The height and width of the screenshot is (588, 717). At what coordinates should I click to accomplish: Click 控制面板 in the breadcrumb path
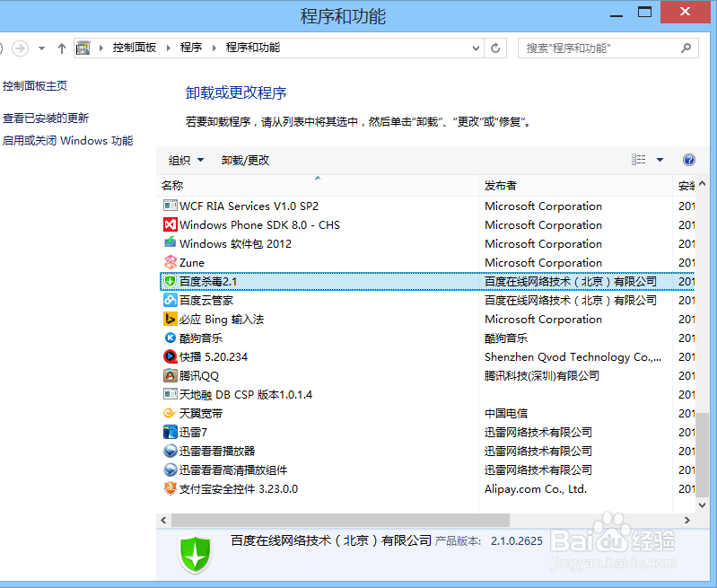coord(135,48)
